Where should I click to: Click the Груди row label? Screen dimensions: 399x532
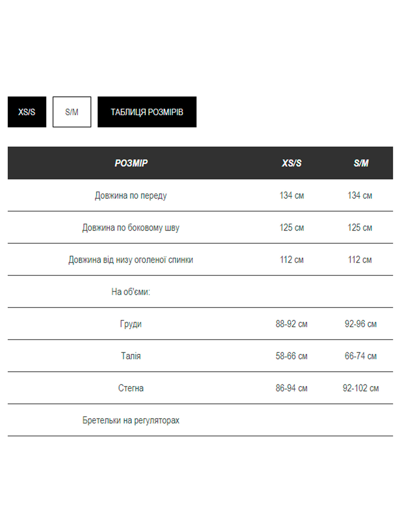click(131, 324)
